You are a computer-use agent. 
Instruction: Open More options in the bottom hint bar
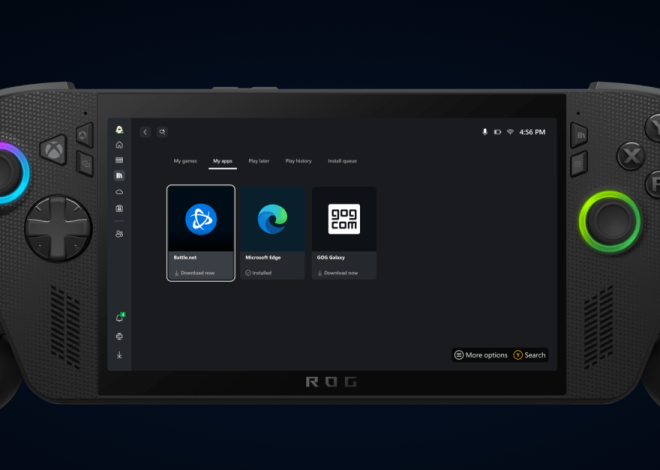click(481, 355)
